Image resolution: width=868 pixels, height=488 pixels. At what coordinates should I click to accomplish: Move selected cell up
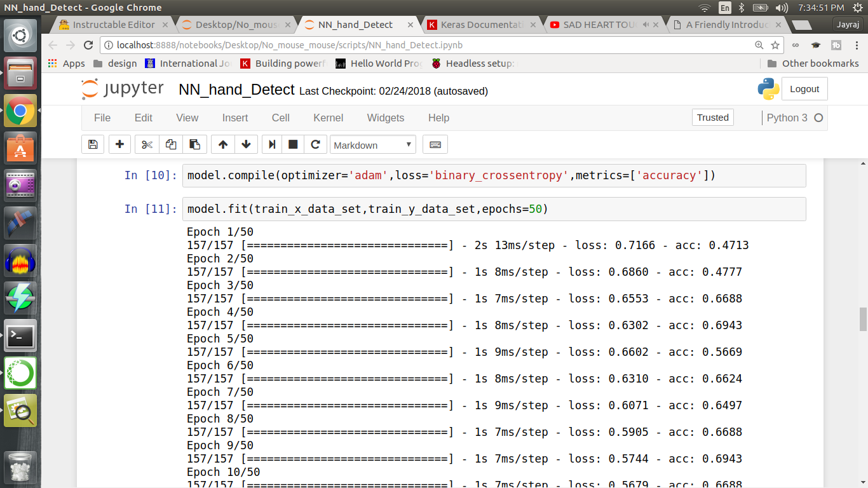(x=222, y=144)
